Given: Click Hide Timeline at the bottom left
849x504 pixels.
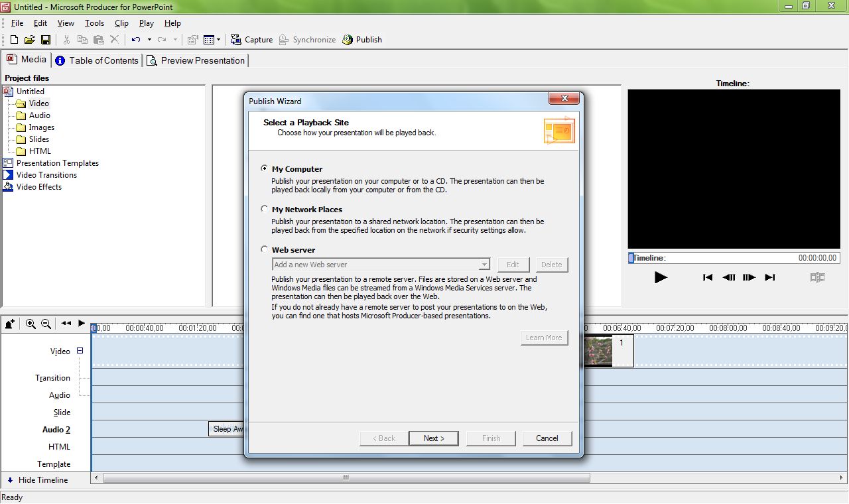Looking at the screenshot, I should pyautogui.click(x=40, y=479).
